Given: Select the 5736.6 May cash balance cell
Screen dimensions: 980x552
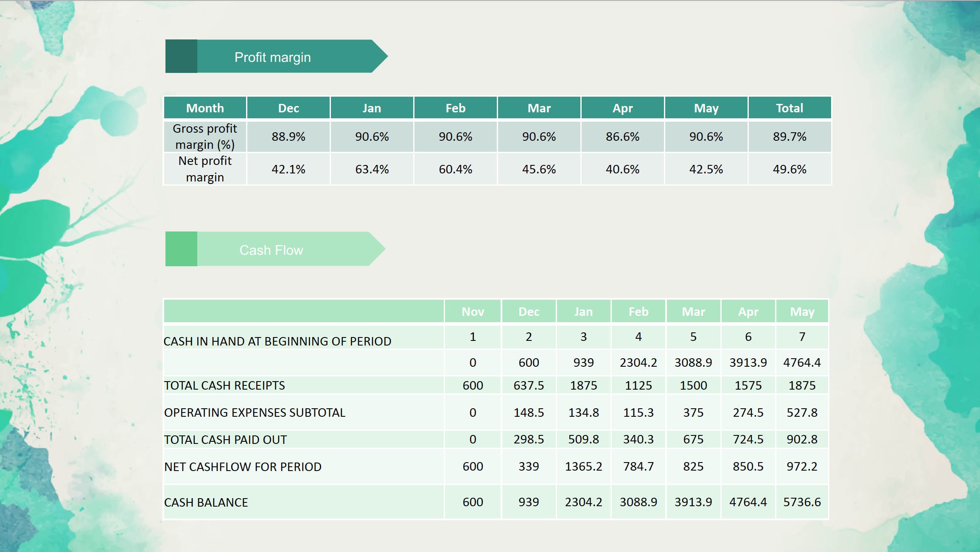Looking at the screenshot, I should [802, 502].
